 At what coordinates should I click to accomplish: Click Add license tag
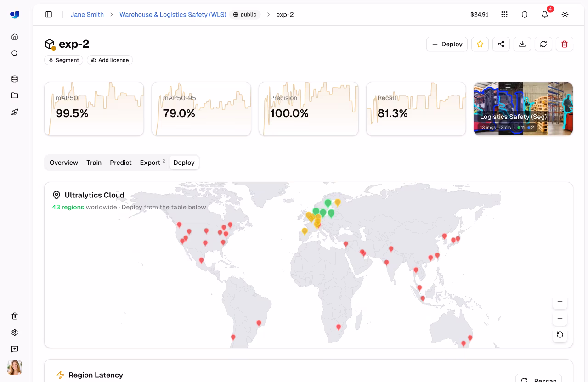pyautogui.click(x=110, y=60)
